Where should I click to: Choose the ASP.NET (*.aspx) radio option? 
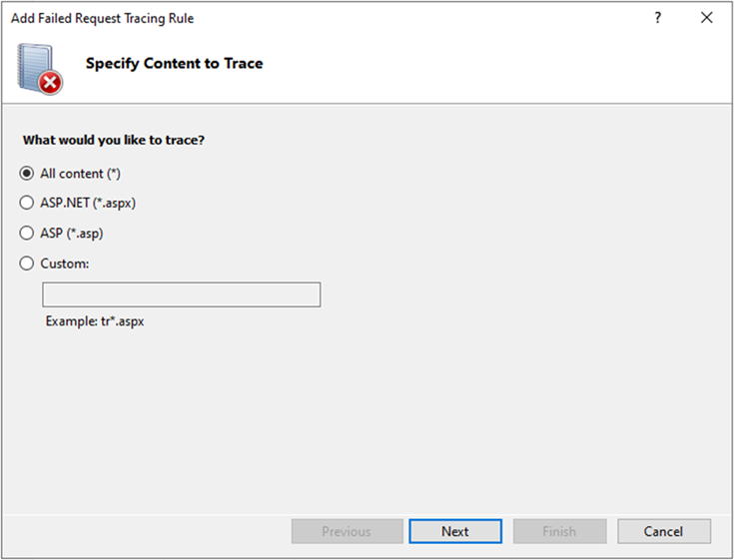click(27, 203)
